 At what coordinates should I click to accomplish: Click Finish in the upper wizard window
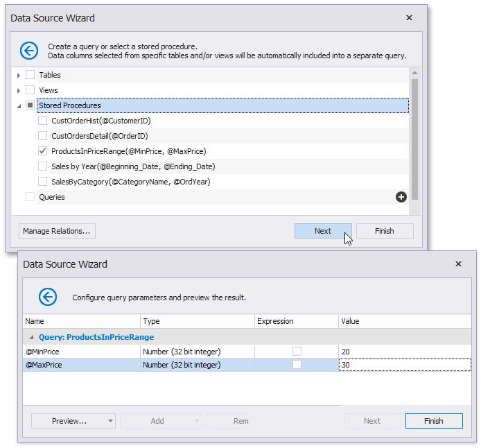385,231
